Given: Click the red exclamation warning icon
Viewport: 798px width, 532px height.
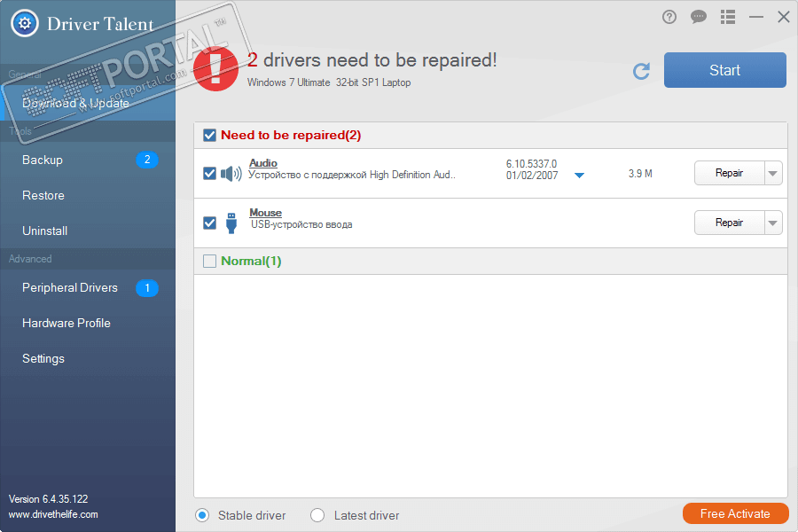Looking at the screenshot, I should [x=215, y=69].
